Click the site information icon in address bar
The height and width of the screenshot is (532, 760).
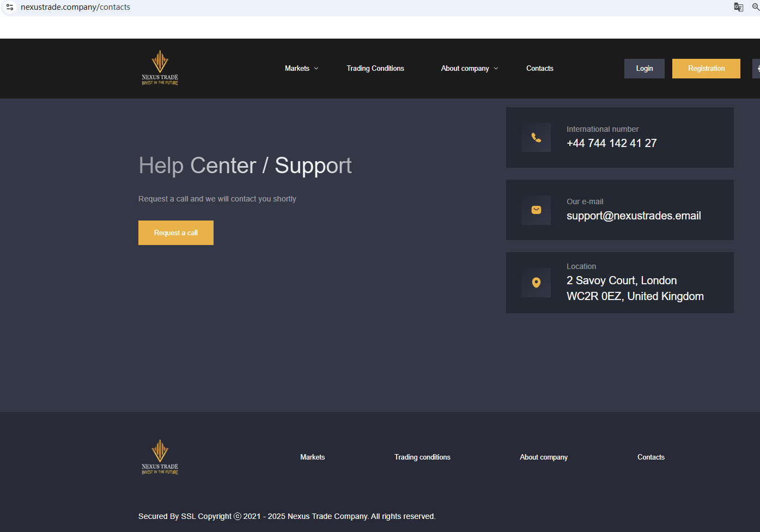[x=10, y=7]
